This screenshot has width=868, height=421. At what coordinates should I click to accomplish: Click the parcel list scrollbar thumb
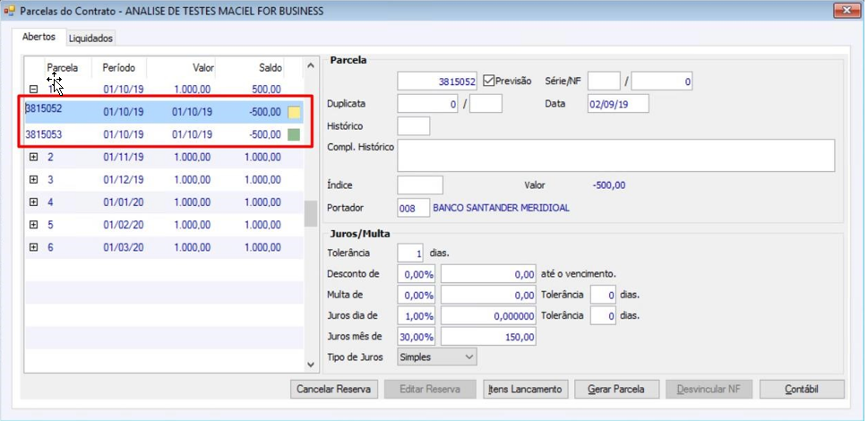[x=311, y=213]
